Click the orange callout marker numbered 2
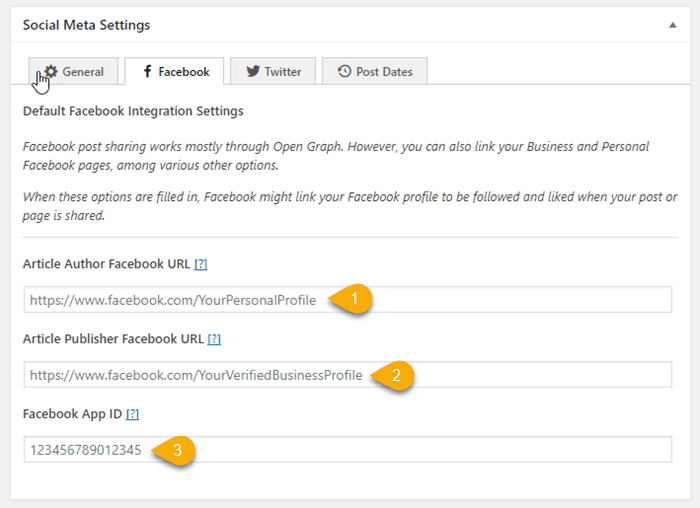 393,375
